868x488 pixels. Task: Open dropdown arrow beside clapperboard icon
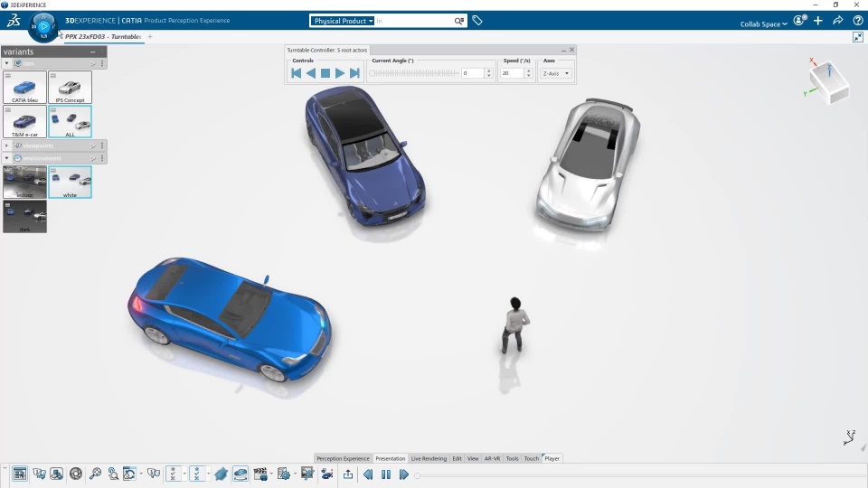click(x=271, y=474)
